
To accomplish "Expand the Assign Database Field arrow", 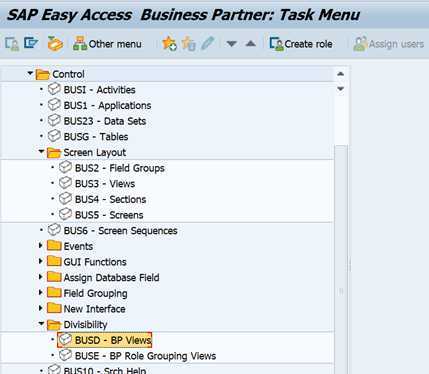I will click(x=41, y=277).
